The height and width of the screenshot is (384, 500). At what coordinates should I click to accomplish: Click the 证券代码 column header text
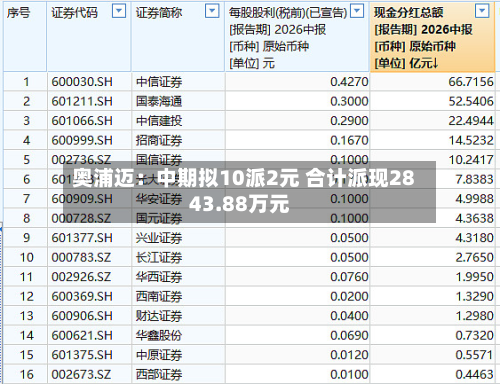pos(74,13)
